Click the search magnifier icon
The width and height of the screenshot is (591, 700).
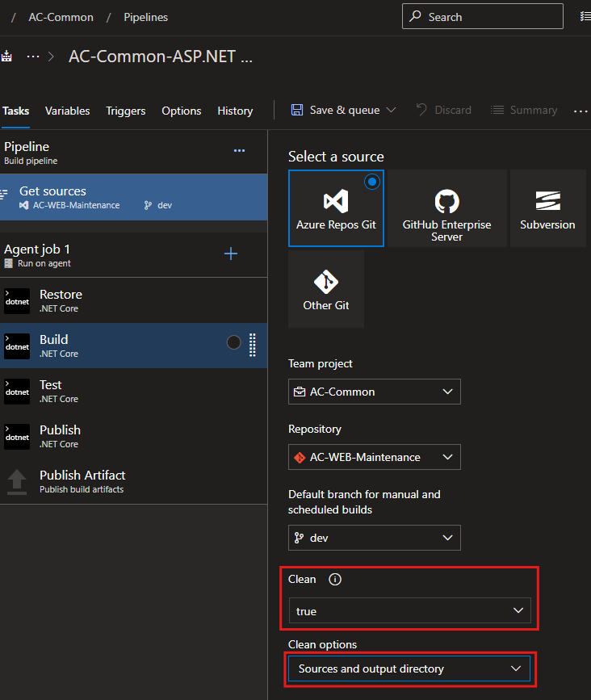coord(416,16)
